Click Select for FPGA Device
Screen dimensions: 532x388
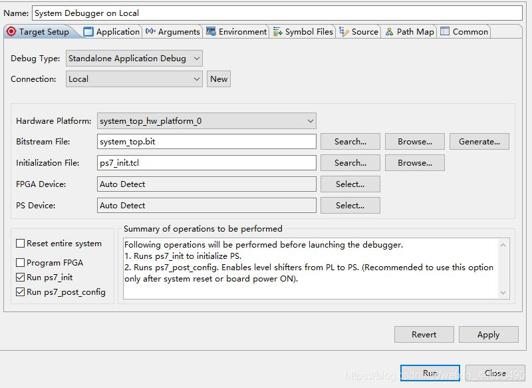350,185
